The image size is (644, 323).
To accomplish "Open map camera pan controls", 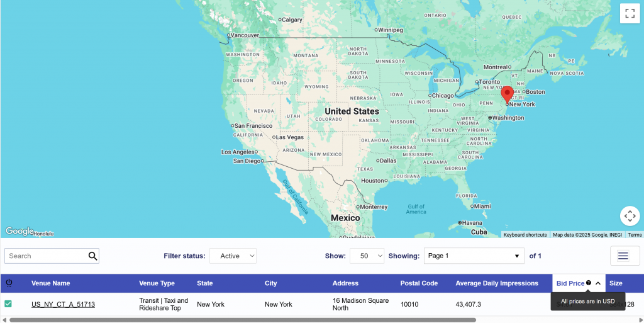I will pyautogui.click(x=630, y=216).
